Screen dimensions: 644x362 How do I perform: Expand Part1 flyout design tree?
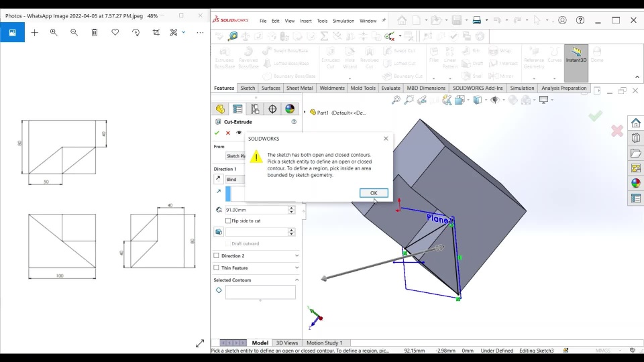coord(305,112)
